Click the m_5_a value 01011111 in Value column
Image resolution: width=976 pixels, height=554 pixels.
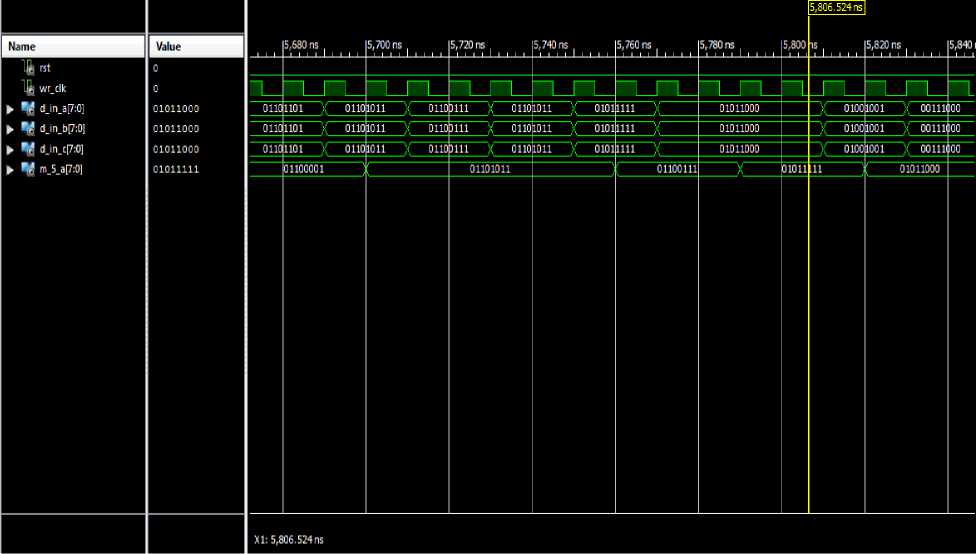(x=176, y=169)
